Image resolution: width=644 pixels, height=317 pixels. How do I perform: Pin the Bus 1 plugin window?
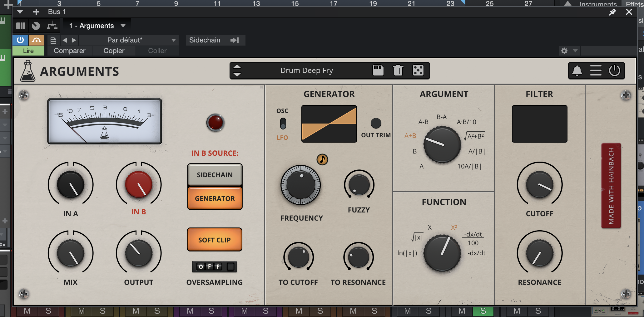click(612, 12)
